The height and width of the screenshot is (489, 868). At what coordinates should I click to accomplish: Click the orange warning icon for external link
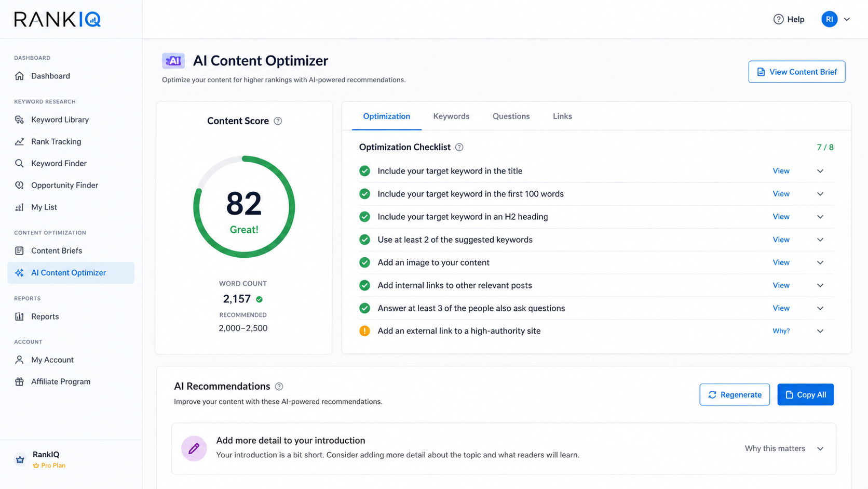(364, 331)
